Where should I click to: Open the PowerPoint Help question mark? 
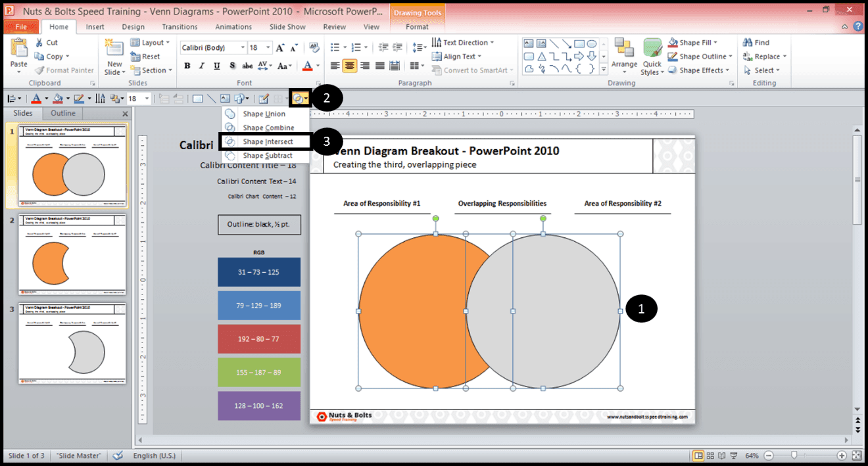coord(858,27)
